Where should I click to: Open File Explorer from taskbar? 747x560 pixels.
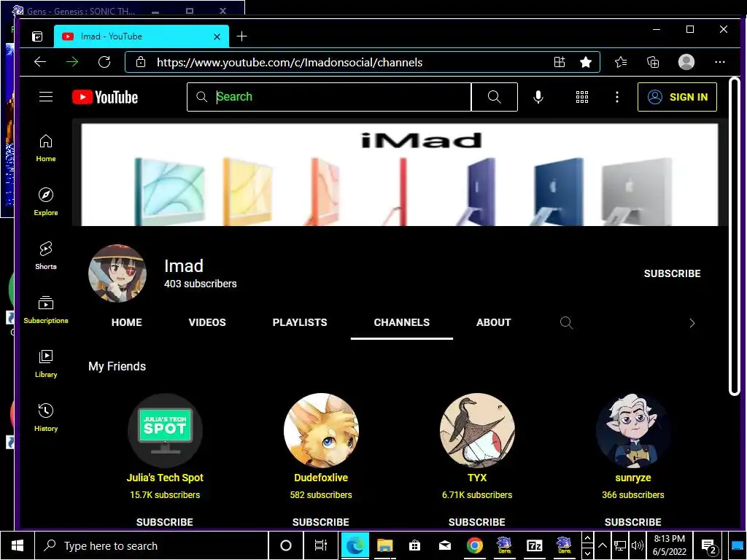384,545
